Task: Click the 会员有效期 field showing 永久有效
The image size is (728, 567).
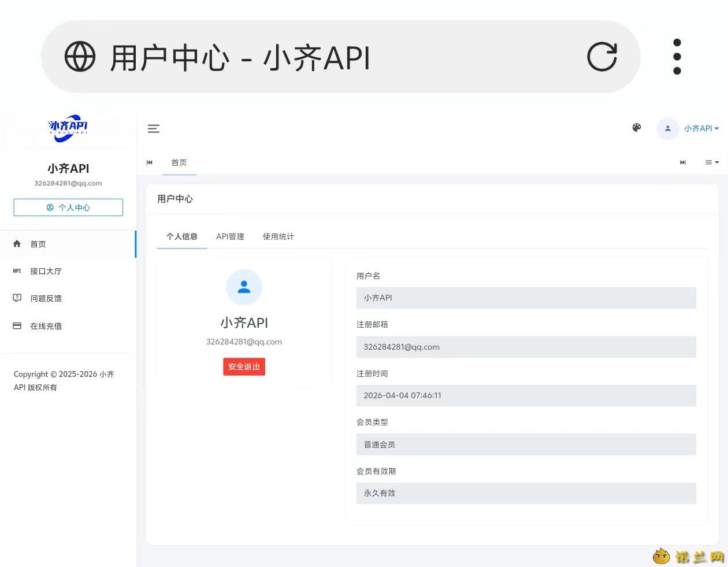Action: click(526, 493)
